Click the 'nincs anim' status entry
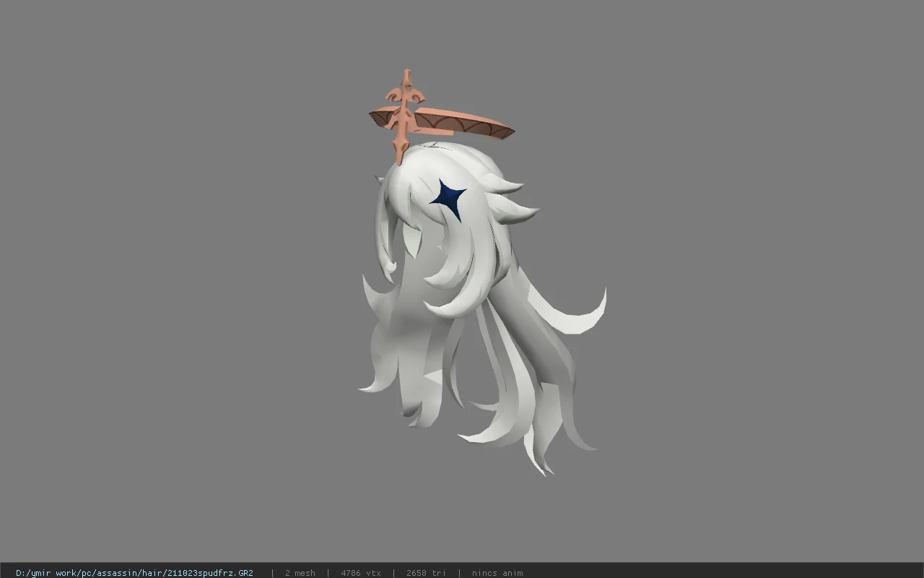 click(497, 573)
